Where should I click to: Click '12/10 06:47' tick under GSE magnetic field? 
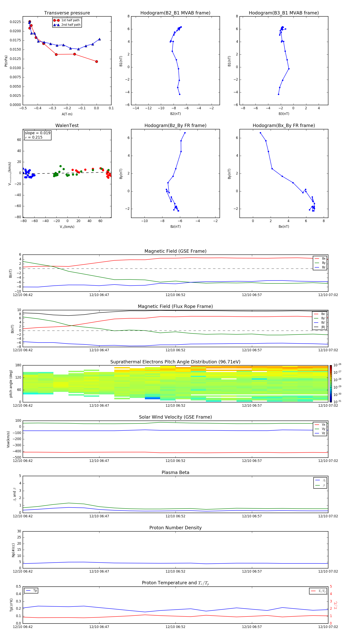99,295
